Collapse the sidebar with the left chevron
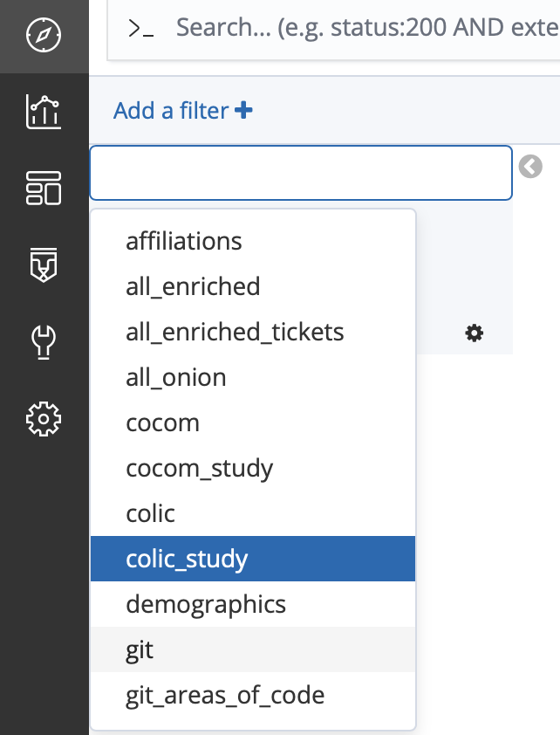This screenshot has height=735, width=560. pos(530,167)
